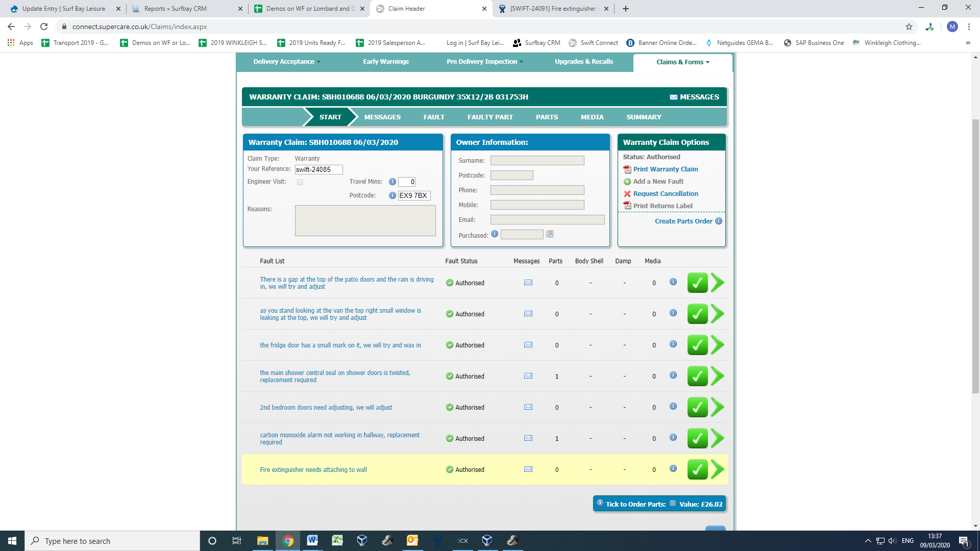The image size is (980, 551).
Task: Click info icon on carbon monoxide alarm row
Action: (673, 438)
